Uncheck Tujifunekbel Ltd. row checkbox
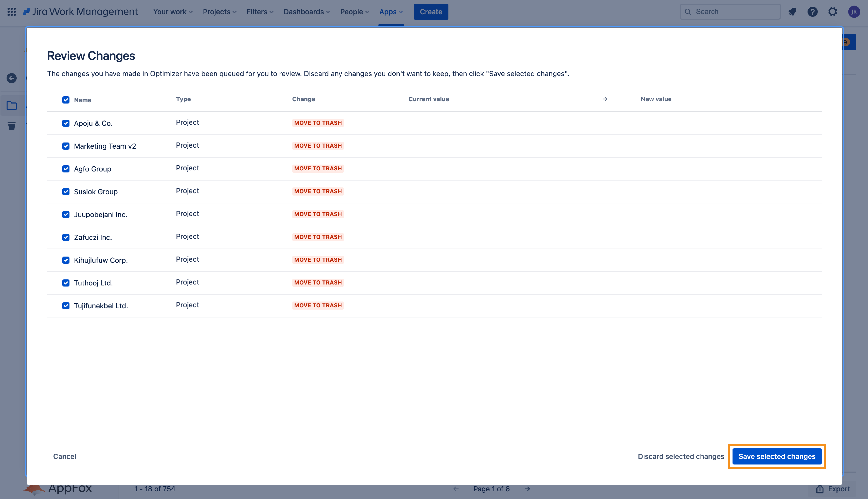This screenshot has height=499, width=868. point(66,305)
